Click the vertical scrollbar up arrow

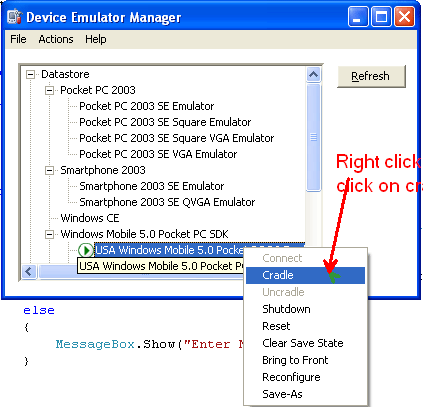313,75
